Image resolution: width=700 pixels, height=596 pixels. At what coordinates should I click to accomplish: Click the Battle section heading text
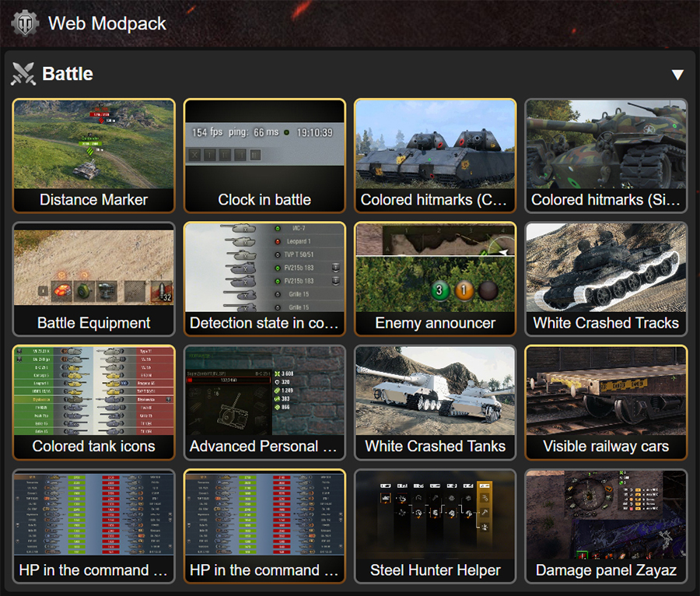[x=68, y=74]
